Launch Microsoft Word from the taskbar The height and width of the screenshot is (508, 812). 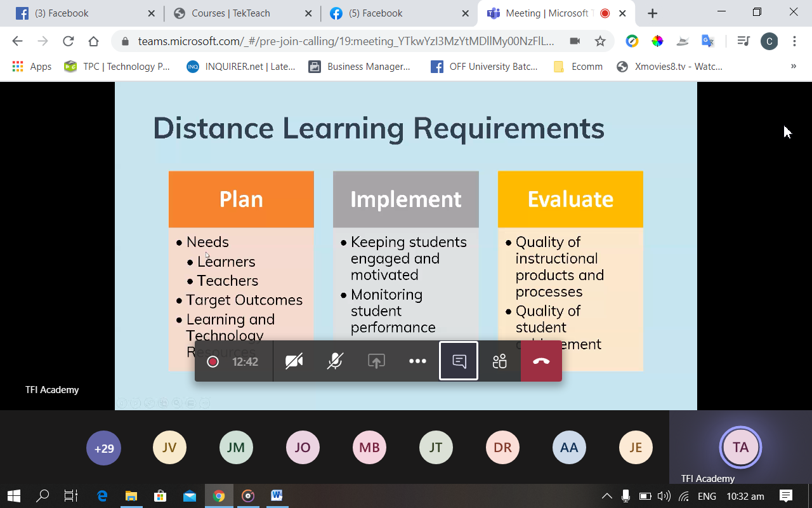[277, 496]
